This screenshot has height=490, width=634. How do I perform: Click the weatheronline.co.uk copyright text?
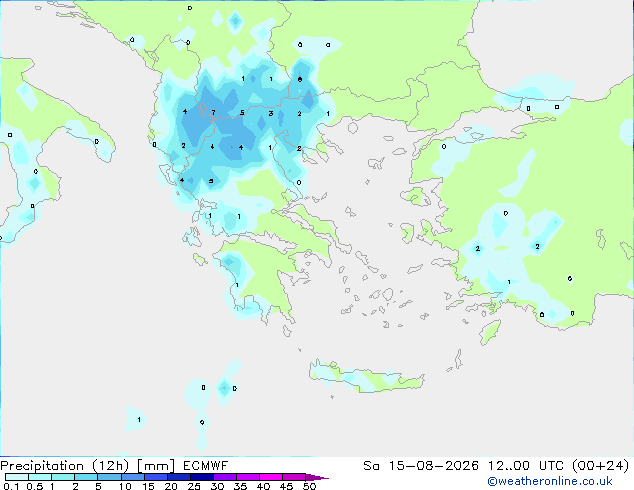click(x=550, y=481)
